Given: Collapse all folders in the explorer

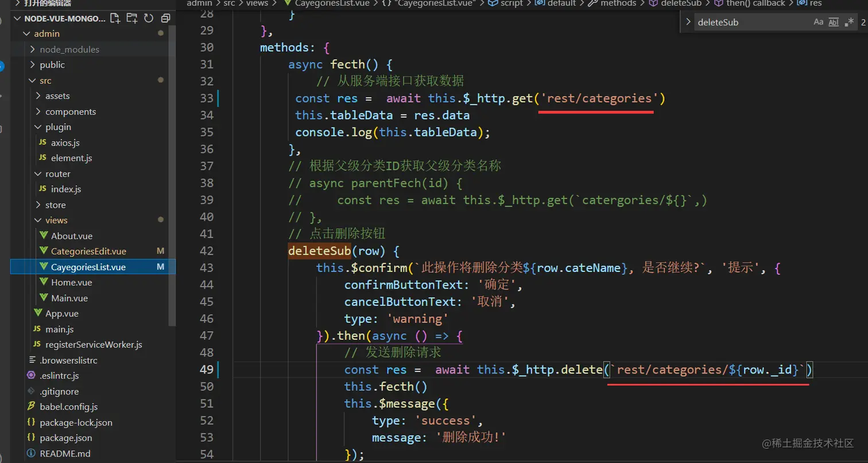Looking at the screenshot, I should click(165, 18).
